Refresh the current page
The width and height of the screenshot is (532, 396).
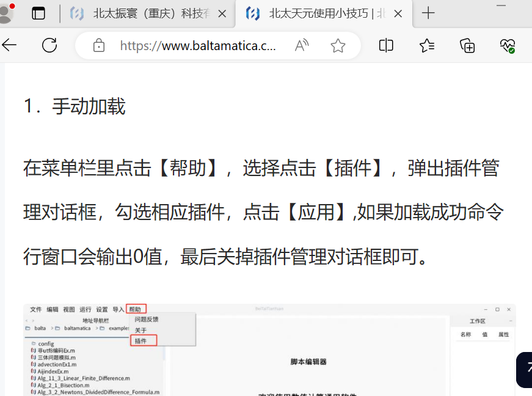pos(49,45)
